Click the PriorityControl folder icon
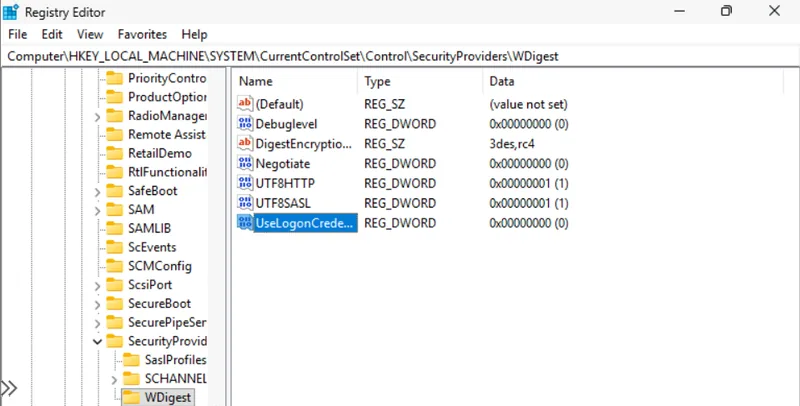The height and width of the screenshot is (406, 800). 115,78
